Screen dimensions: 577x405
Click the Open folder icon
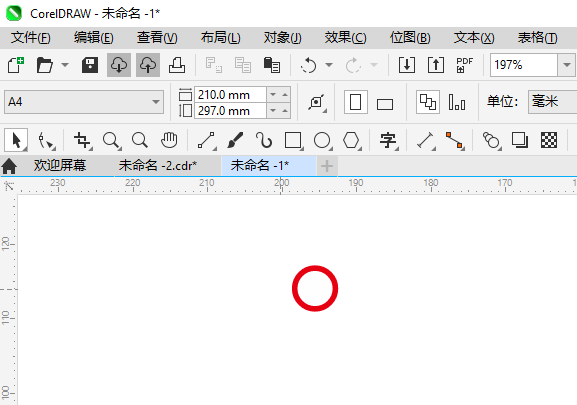click(x=45, y=65)
